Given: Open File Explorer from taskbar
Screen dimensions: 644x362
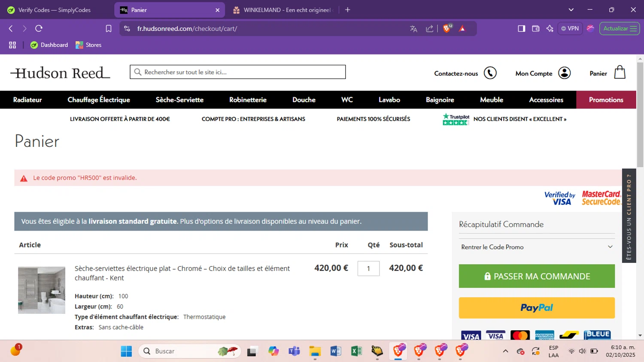Looking at the screenshot, I should pos(315,351).
